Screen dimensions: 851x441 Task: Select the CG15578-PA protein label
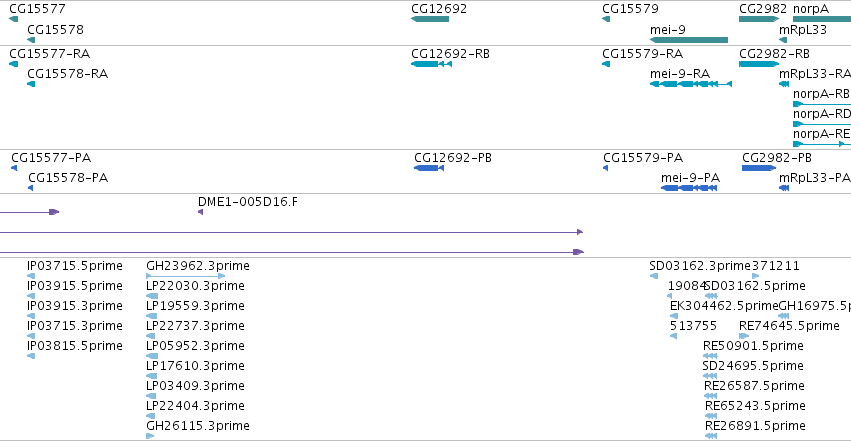click(x=68, y=178)
